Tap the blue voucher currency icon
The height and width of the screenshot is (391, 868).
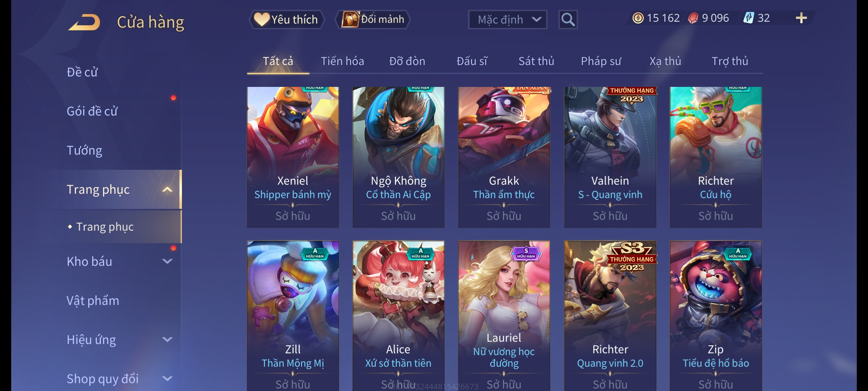click(x=748, y=18)
